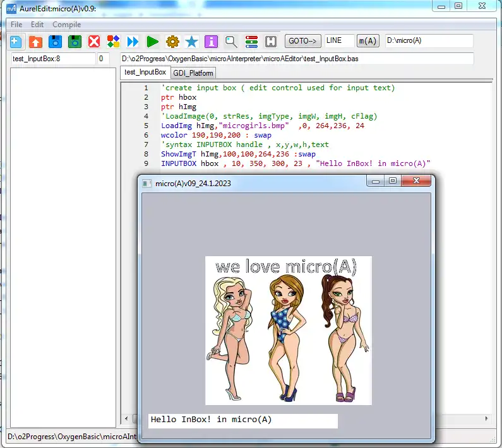Click the status bar path text
This screenshot has width=502, height=448.
[x=72, y=437]
